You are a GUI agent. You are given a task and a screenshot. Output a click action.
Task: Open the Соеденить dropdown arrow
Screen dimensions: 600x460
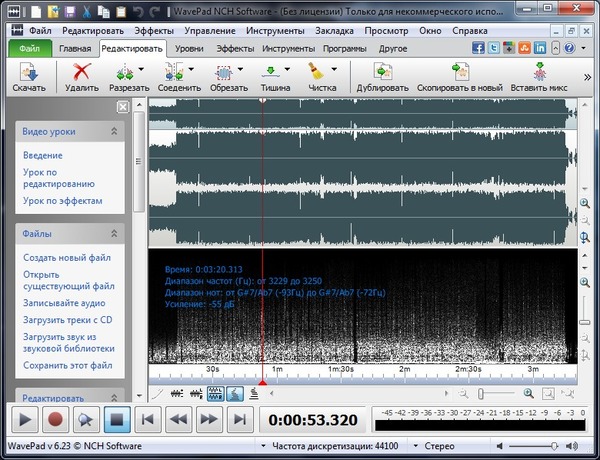point(191,69)
